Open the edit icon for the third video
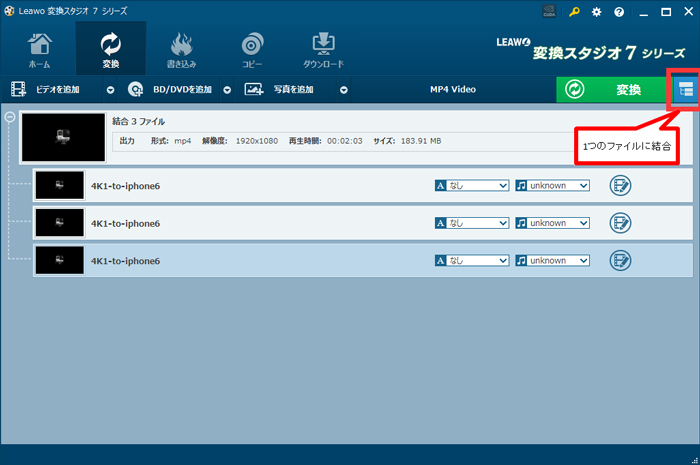This screenshot has height=465, width=700. coord(621,261)
